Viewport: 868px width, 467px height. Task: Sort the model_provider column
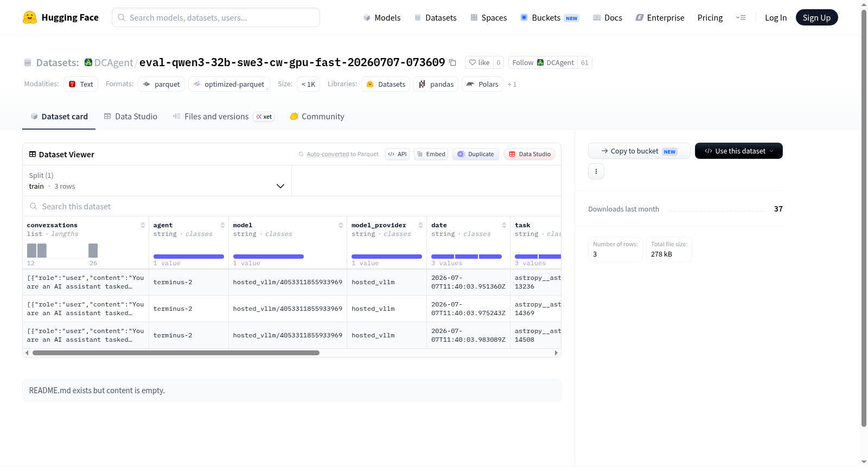420,225
